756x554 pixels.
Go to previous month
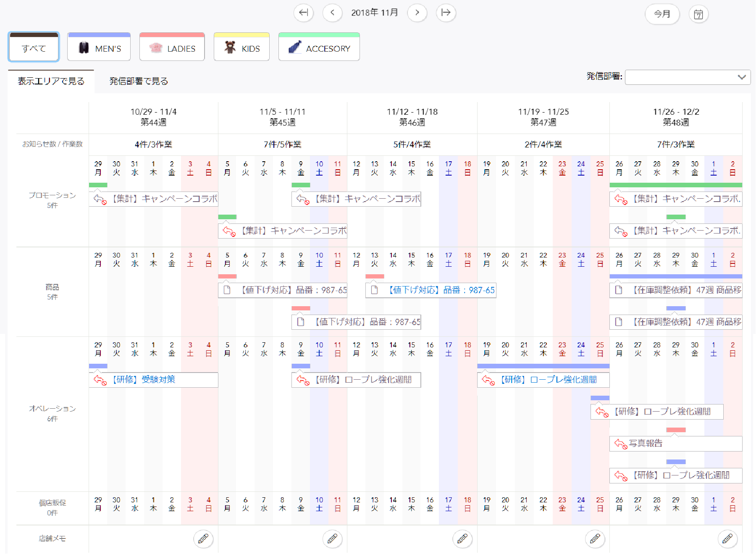click(x=332, y=13)
